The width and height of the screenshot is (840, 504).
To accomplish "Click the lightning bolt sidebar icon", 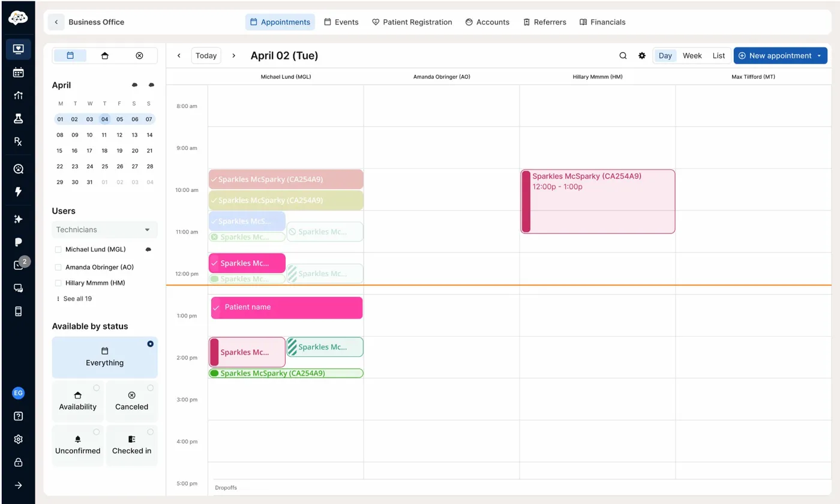I will (x=18, y=192).
